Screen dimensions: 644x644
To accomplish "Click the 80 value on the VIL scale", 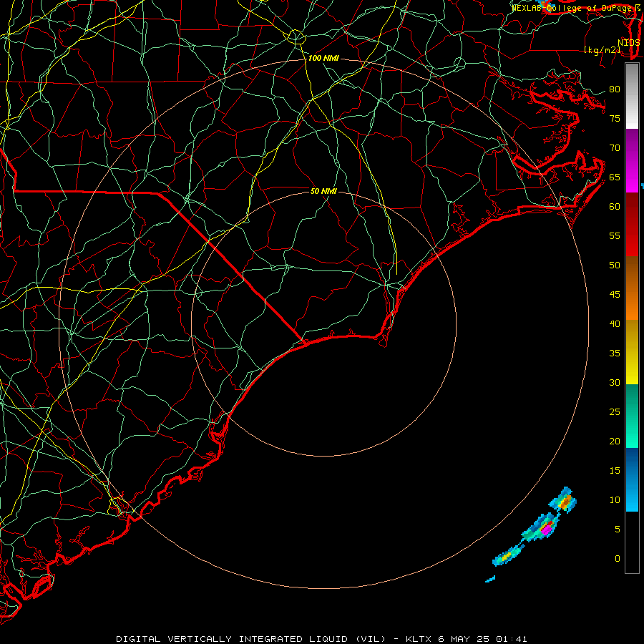I will [615, 89].
